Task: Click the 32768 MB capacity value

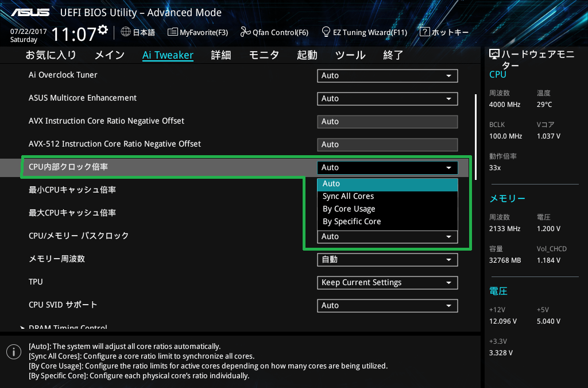Action: point(505,260)
